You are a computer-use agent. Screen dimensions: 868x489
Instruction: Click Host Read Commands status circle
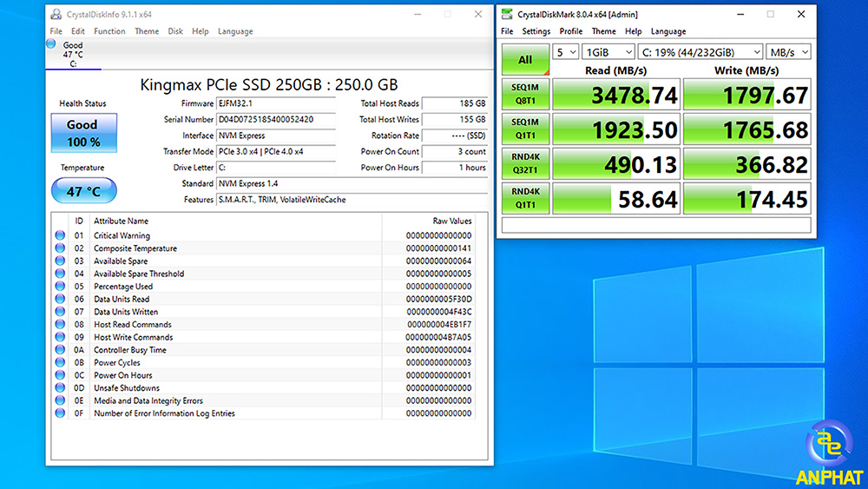click(x=60, y=325)
